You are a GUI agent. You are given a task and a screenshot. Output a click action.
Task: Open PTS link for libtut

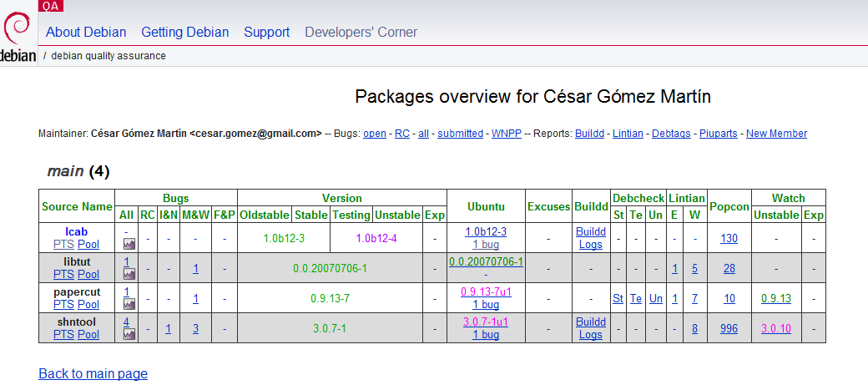63,274
